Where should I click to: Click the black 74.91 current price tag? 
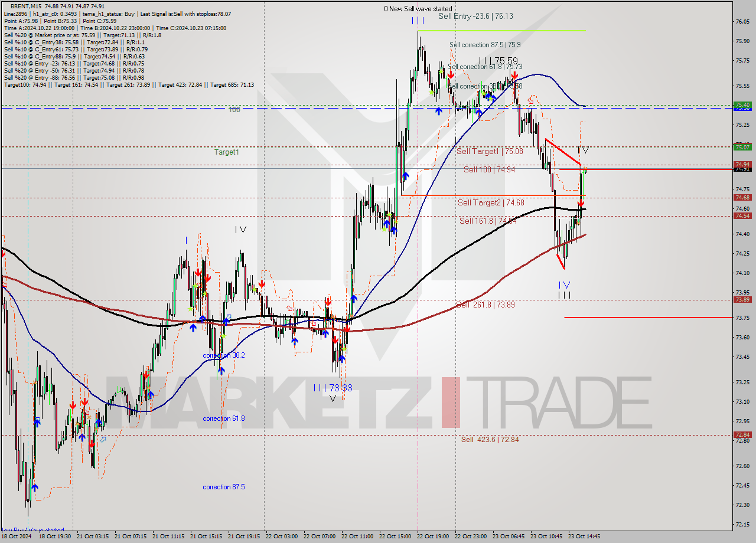pos(742,169)
